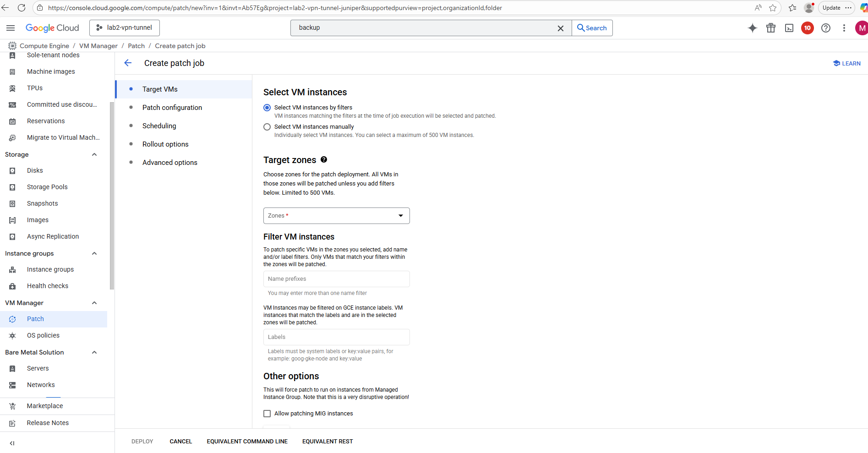Click the Images sidebar icon

click(12, 220)
